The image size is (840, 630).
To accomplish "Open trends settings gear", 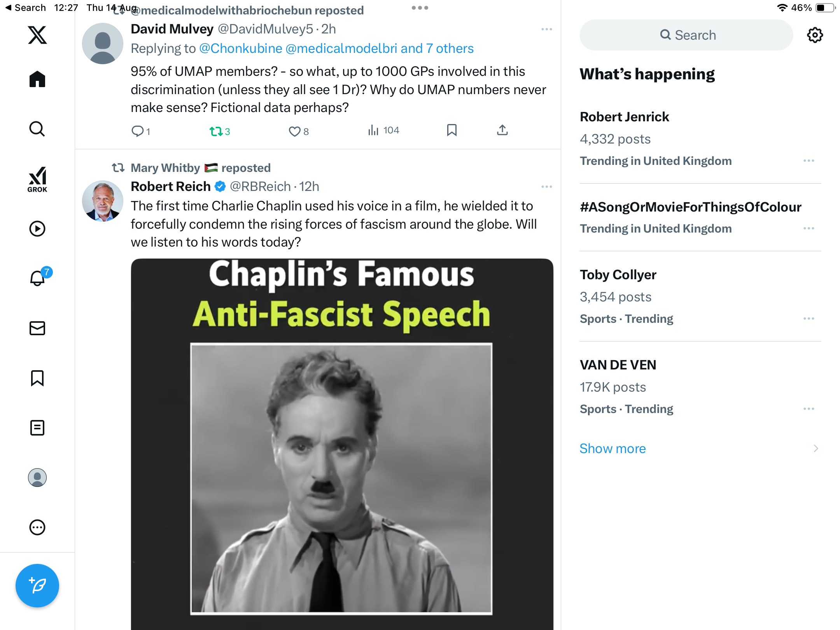I will (x=815, y=35).
